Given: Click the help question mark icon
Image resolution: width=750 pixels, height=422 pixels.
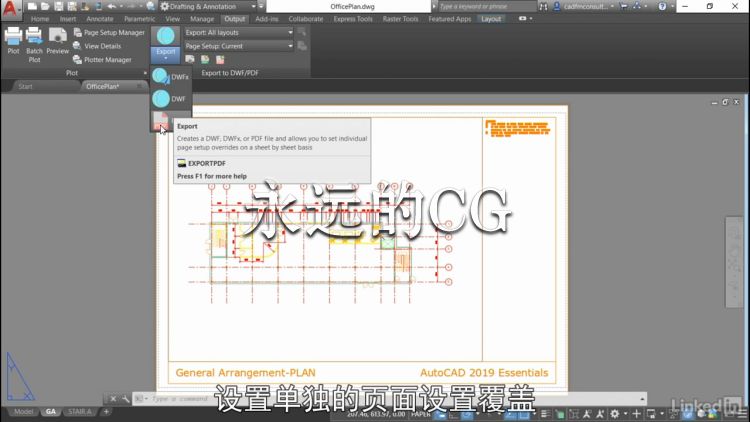Looking at the screenshot, I should click(x=662, y=6).
